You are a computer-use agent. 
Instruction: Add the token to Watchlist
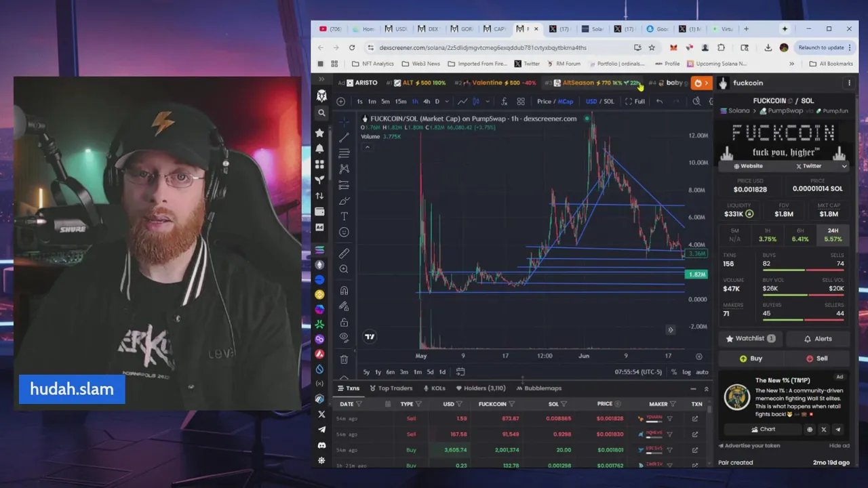751,338
